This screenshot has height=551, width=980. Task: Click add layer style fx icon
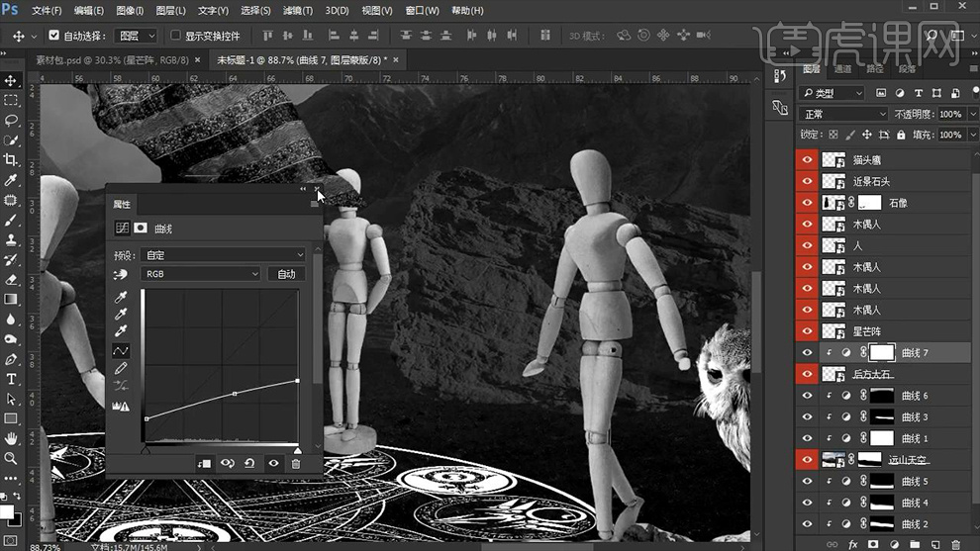(x=852, y=544)
